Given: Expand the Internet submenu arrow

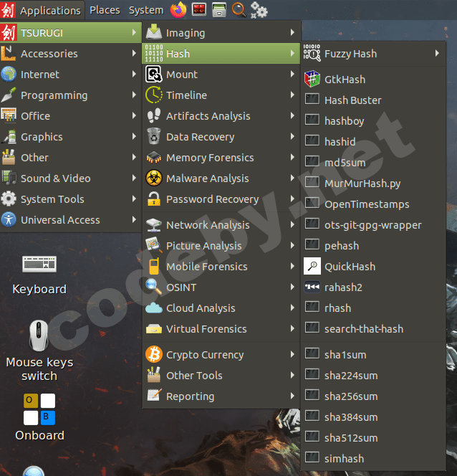Looking at the screenshot, I should pos(134,74).
